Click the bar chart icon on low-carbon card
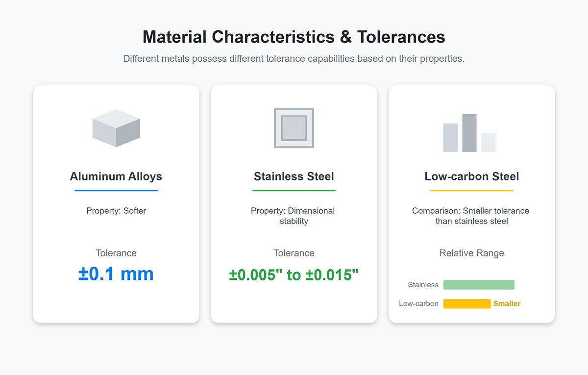588x375 pixels. tap(469, 131)
